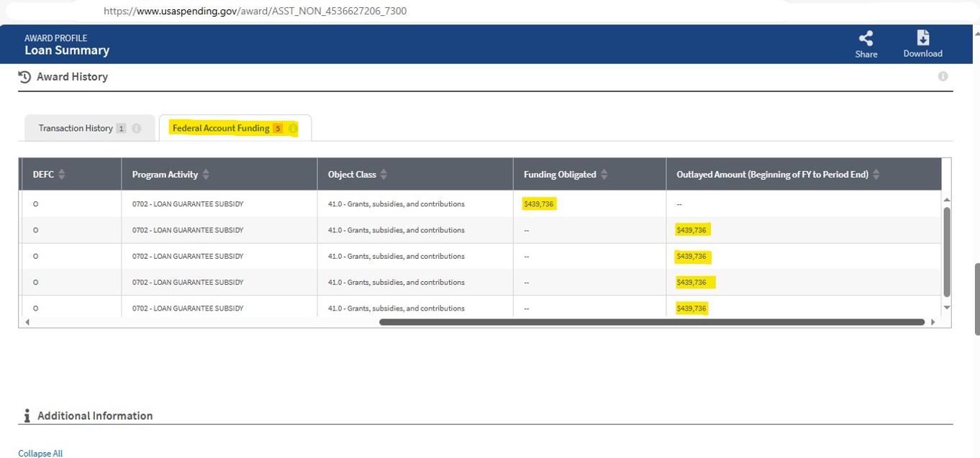Switch to Transaction History tab
This screenshot has height=458, width=980.
coord(90,128)
